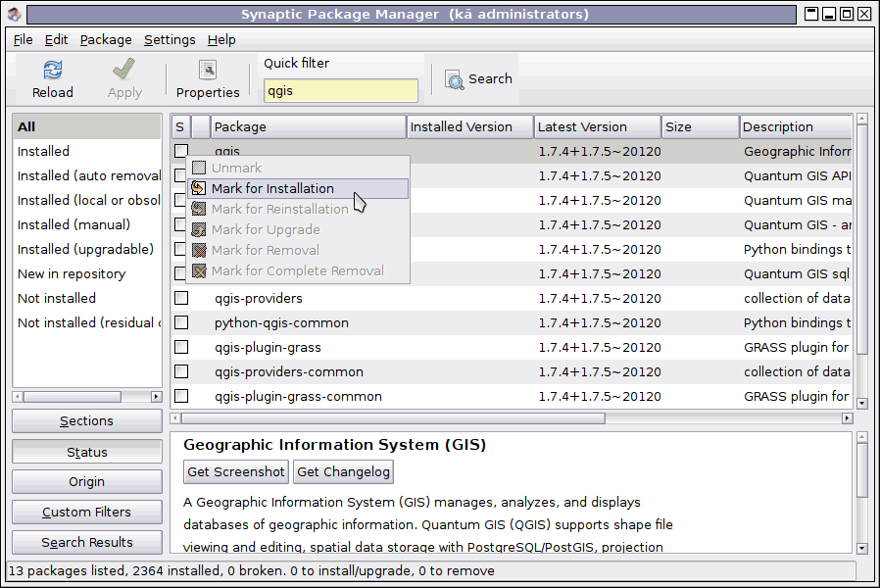This screenshot has width=880, height=588.
Task: Click the Synaptic window menu icon
Action: tap(15, 14)
